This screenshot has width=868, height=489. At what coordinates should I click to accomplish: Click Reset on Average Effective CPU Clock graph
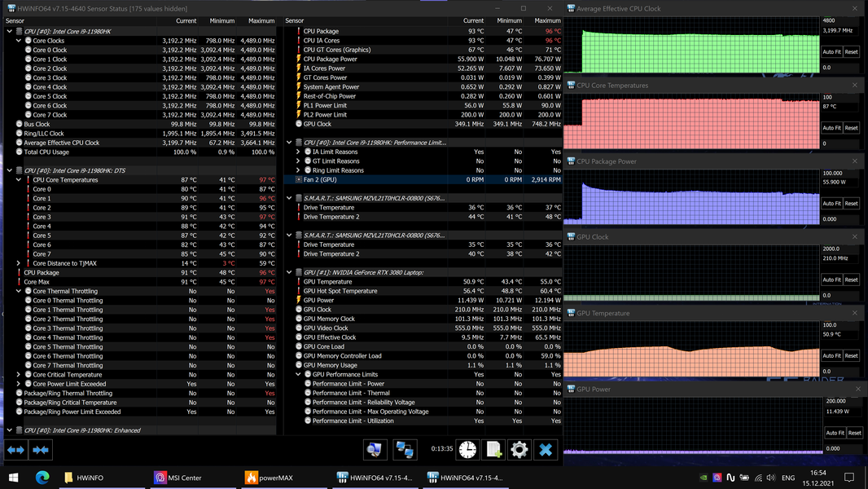852,51
